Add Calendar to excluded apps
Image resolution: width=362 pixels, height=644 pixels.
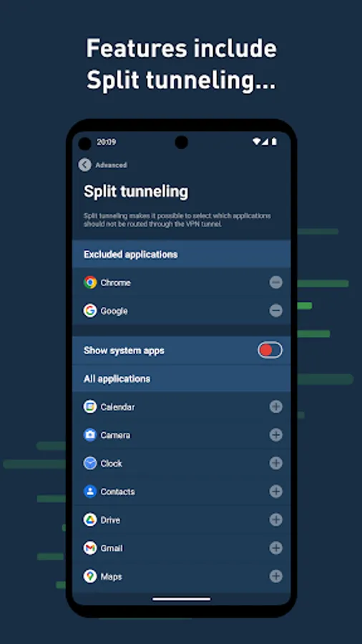276,406
